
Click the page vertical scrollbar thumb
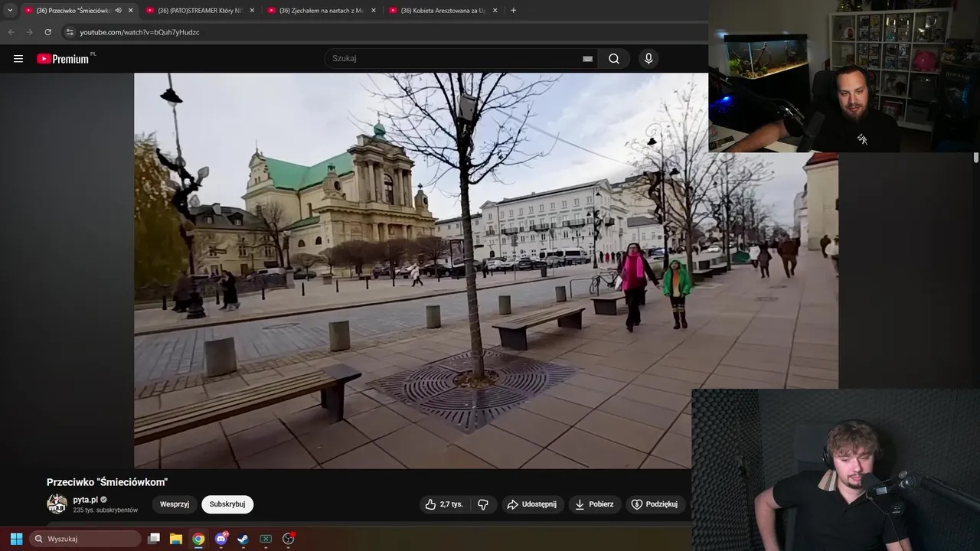(975, 158)
